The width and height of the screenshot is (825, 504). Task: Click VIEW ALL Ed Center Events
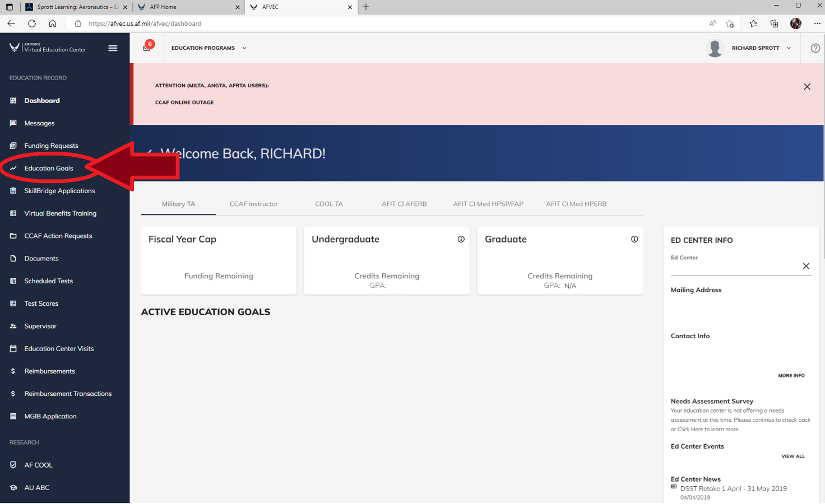pos(792,456)
